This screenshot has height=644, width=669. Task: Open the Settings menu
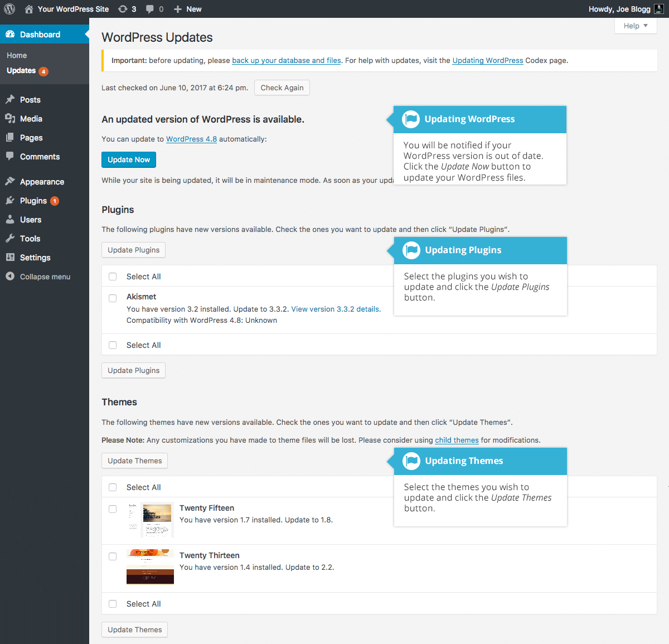[x=45, y=258]
